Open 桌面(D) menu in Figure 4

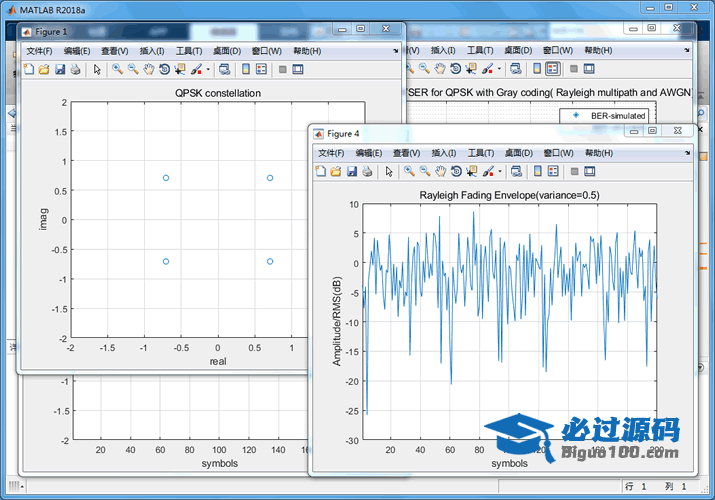(519, 153)
